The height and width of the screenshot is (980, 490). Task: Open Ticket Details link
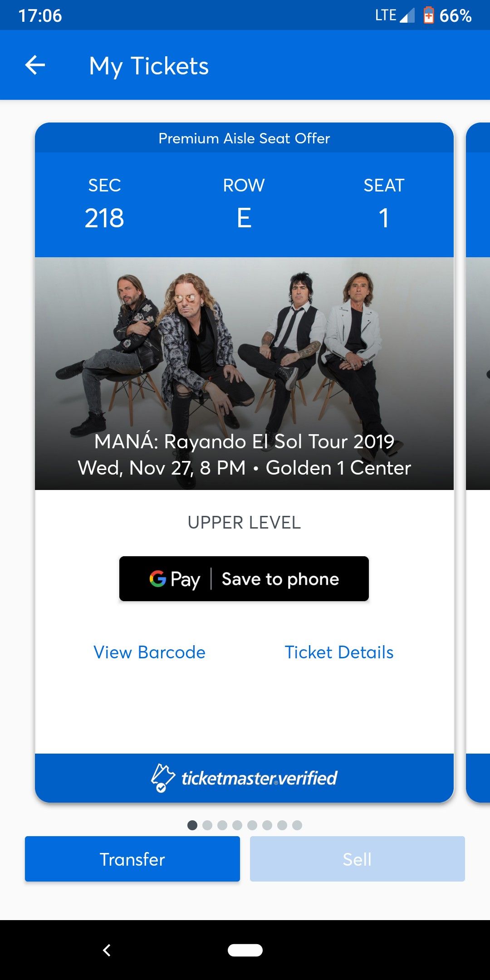[x=339, y=652]
